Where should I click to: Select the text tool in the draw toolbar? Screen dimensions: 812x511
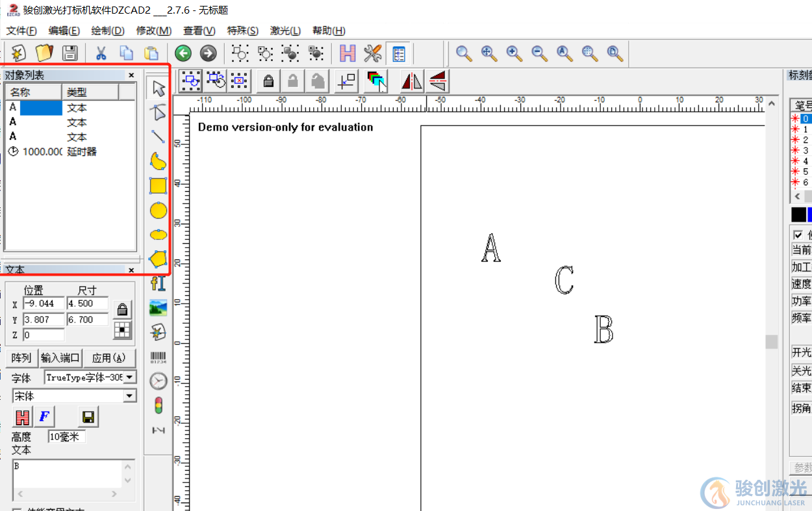click(158, 283)
